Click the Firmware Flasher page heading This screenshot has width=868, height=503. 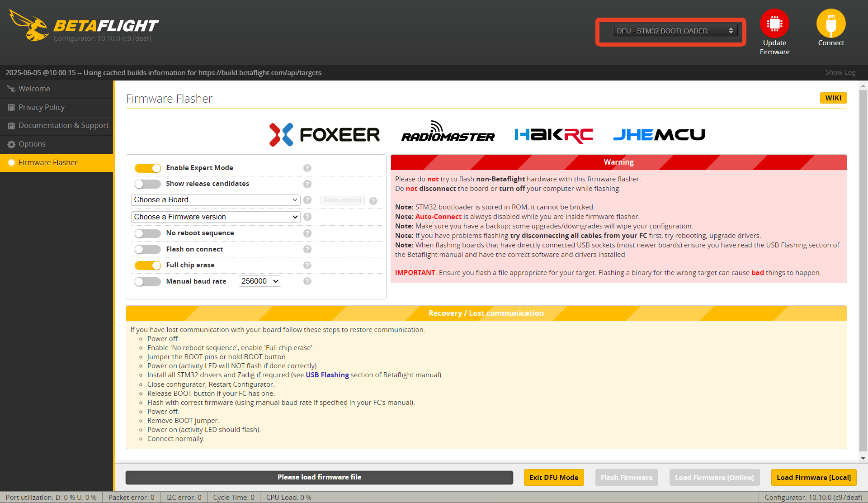coord(169,99)
